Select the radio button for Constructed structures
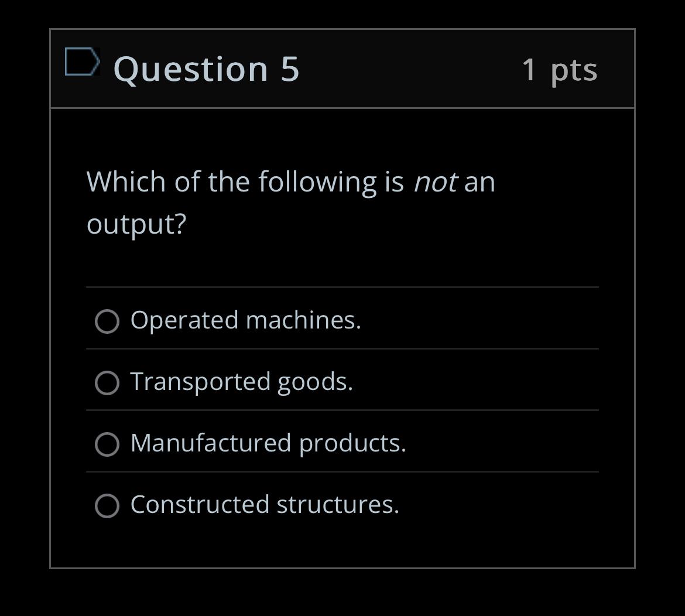685x616 pixels. click(x=107, y=505)
